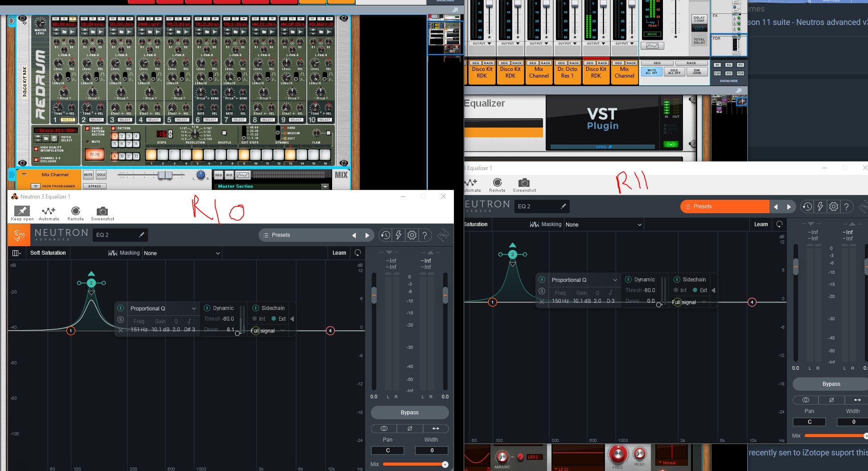
Task: Toggle Sidechain power button in left Neutron band panel
Action: [255, 308]
